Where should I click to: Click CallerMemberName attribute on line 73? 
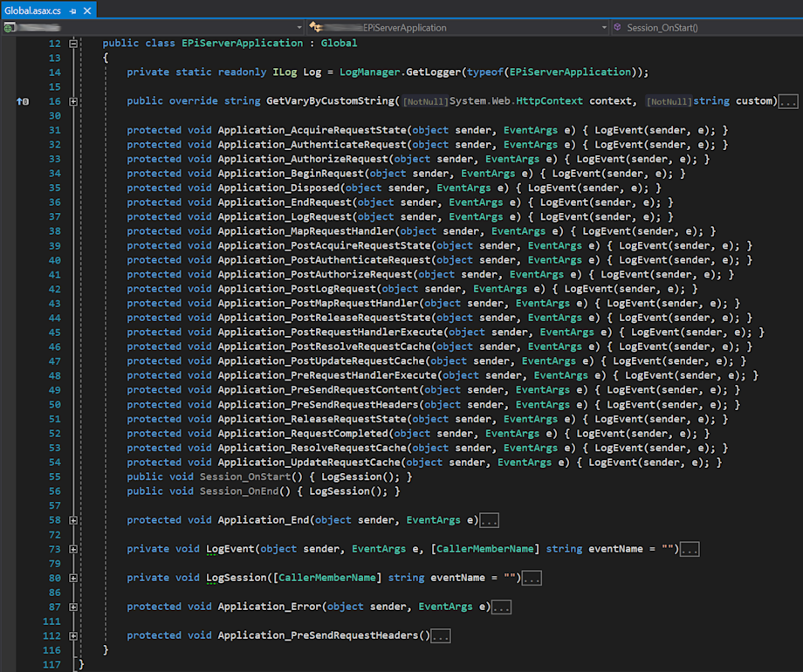[485, 549]
